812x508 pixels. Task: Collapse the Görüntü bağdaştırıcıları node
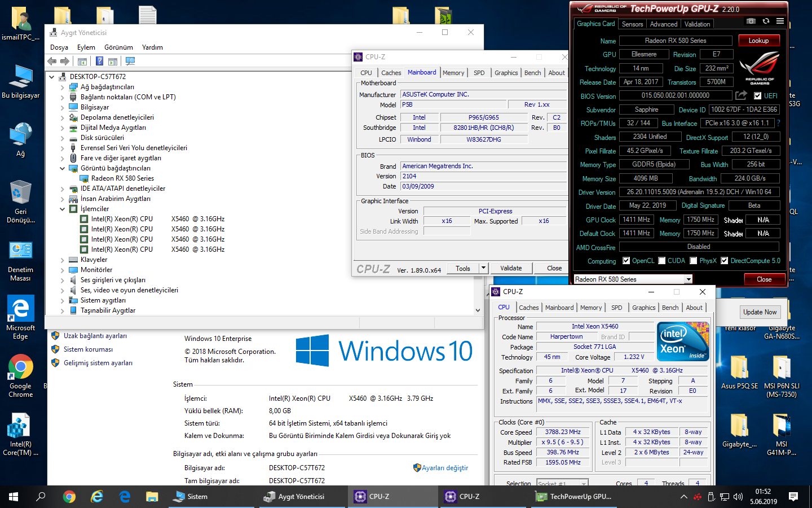click(62, 168)
